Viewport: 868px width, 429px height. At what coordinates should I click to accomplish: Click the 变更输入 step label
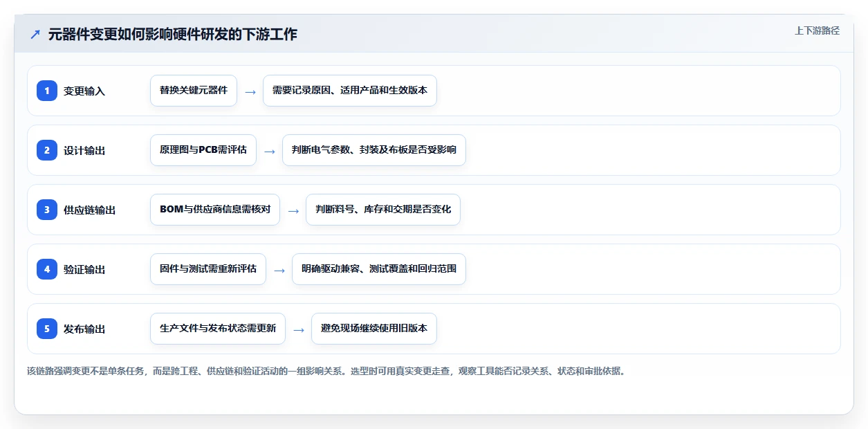[x=84, y=91]
